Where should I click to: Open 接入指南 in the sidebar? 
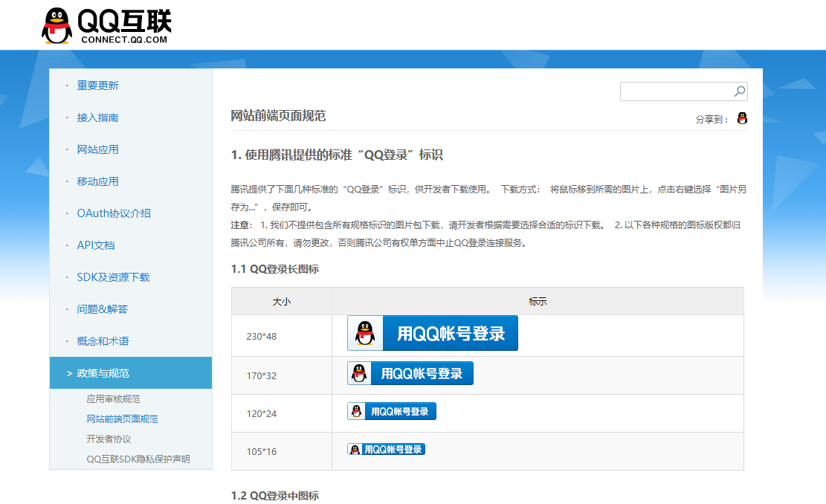pyautogui.click(x=97, y=117)
